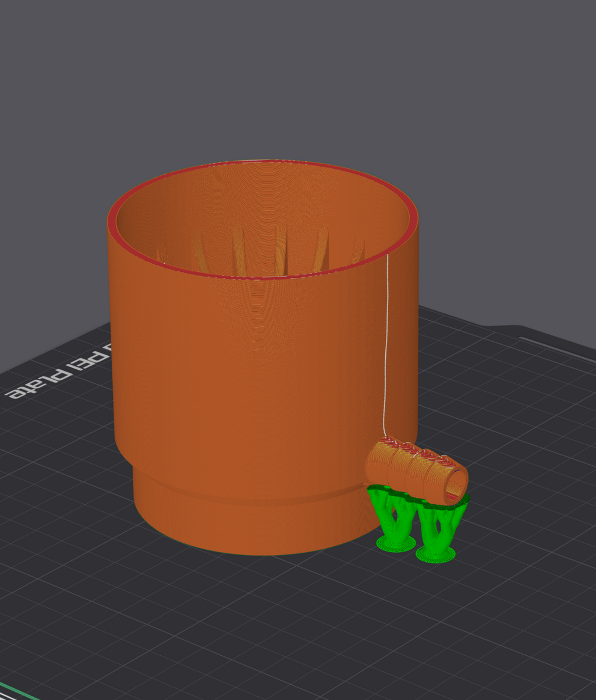Viewport: 596px width, 700px height.
Task: Click the white vertical seam line on the container
Action: 386,346
